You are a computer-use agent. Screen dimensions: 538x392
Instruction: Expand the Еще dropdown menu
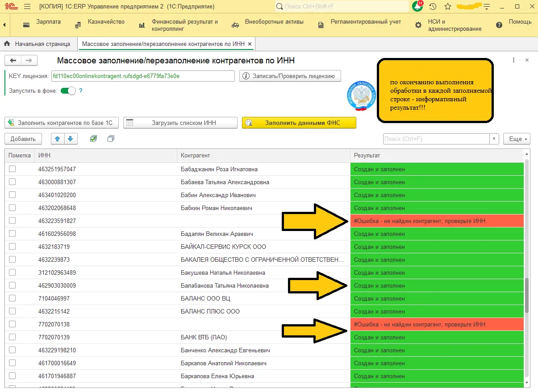pyautogui.click(x=517, y=139)
